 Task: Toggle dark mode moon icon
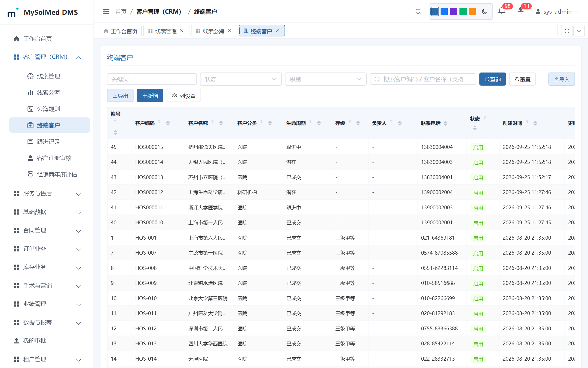click(485, 11)
